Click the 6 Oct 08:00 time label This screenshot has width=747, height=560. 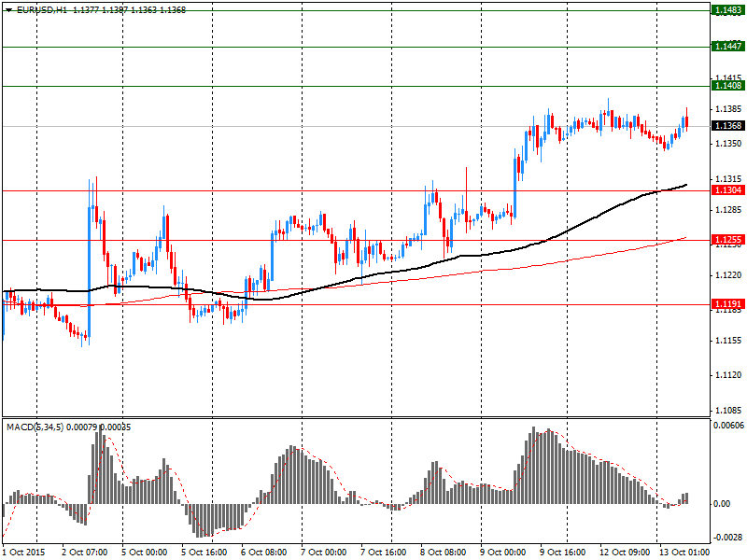(x=264, y=553)
